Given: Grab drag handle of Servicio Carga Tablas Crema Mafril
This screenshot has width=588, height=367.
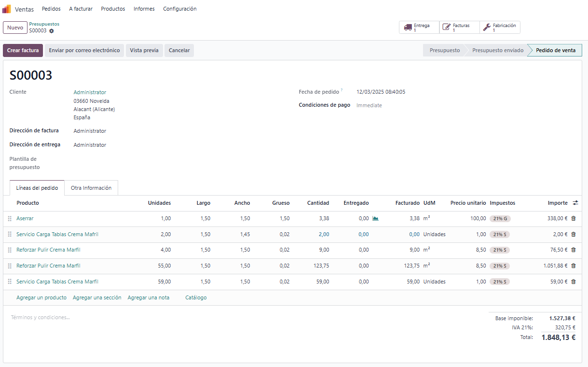Looking at the screenshot, I should pyautogui.click(x=10, y=234).
